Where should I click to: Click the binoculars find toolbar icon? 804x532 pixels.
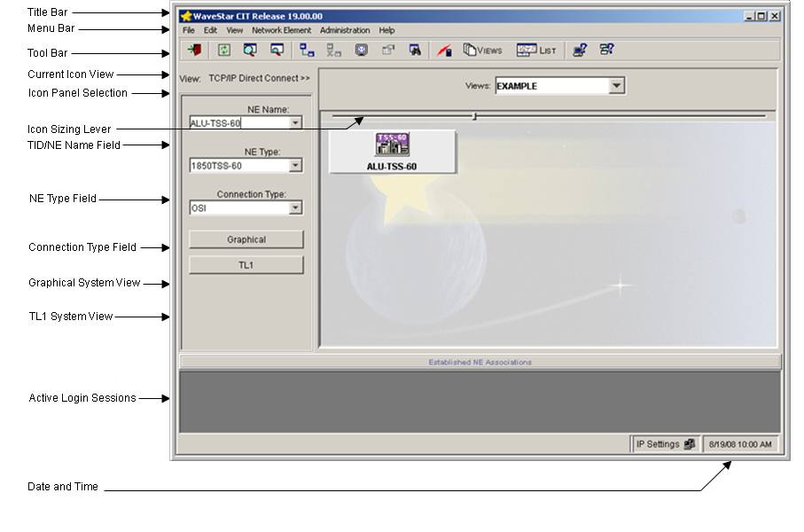click(415, 51)
